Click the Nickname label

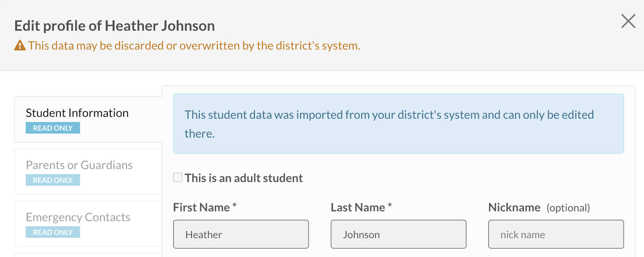point(514,208)
